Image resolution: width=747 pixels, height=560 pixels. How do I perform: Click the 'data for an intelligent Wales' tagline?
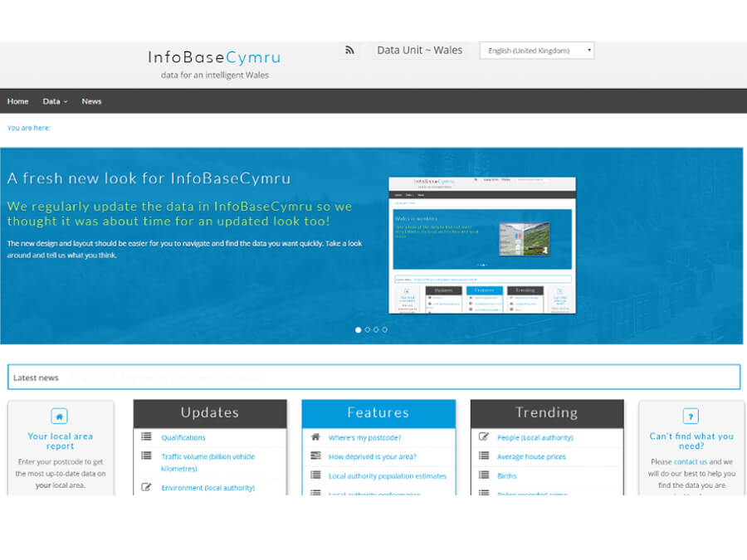[x=215, y=75]
